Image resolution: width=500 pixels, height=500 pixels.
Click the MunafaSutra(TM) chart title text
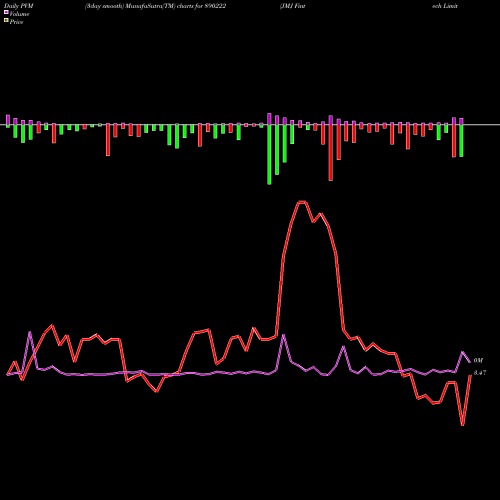(x=155, y=6)
